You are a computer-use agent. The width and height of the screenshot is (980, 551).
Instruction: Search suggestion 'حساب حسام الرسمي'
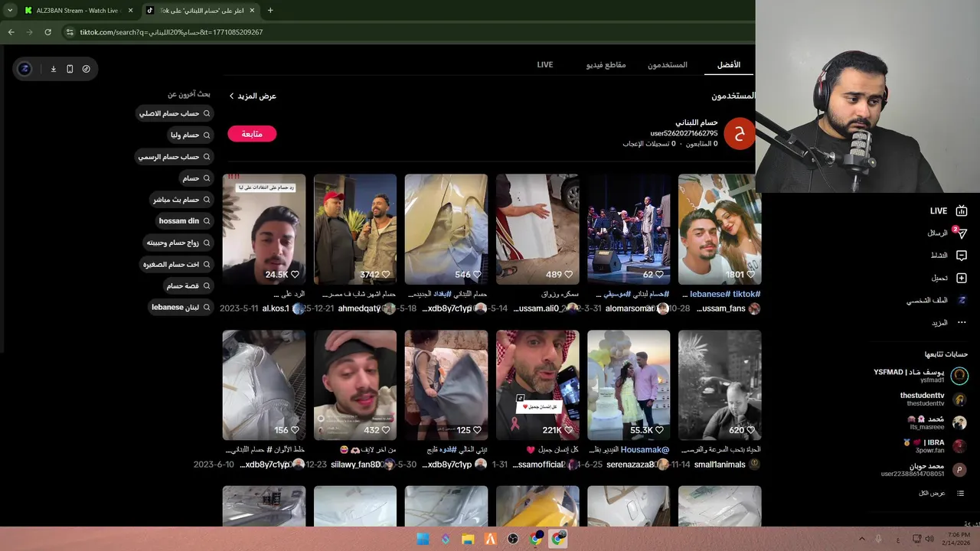click(174, 157)
